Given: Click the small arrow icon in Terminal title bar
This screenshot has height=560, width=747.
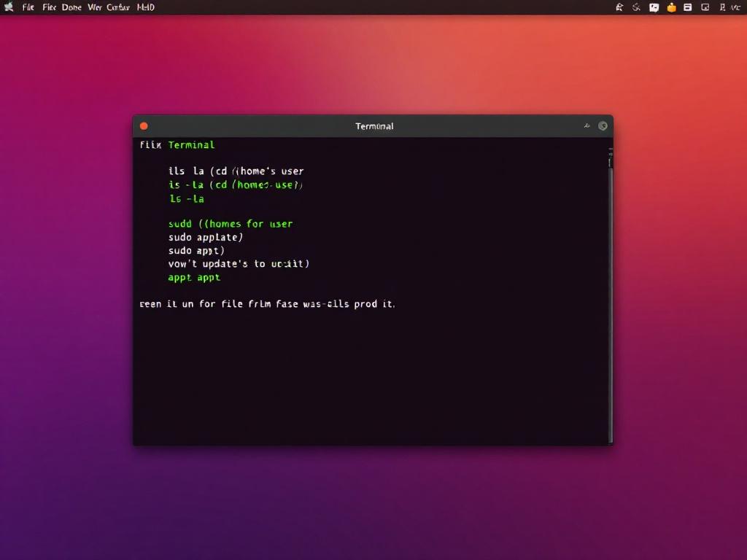Looking at the screenshot, I should click(x=587, y=126).
